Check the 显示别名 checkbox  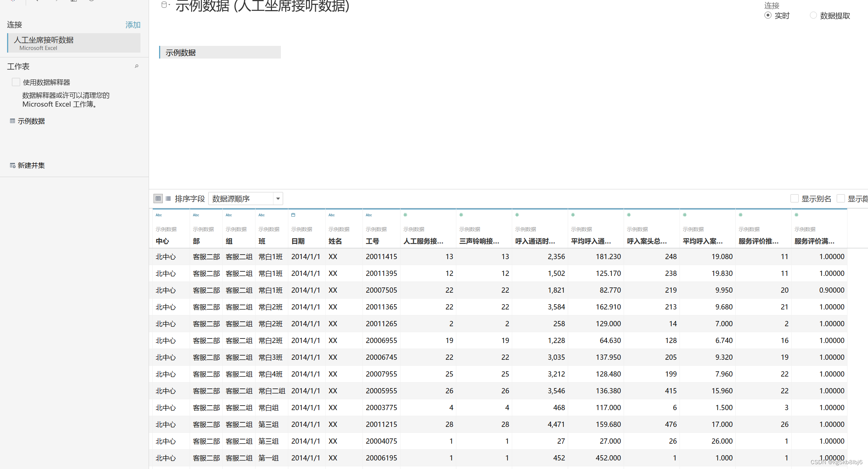(x=794, y=198)
